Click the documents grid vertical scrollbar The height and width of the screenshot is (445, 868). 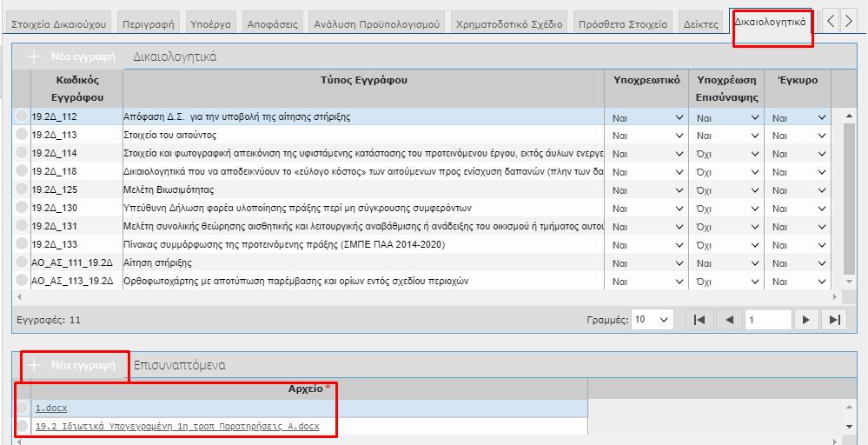(849, 198)
